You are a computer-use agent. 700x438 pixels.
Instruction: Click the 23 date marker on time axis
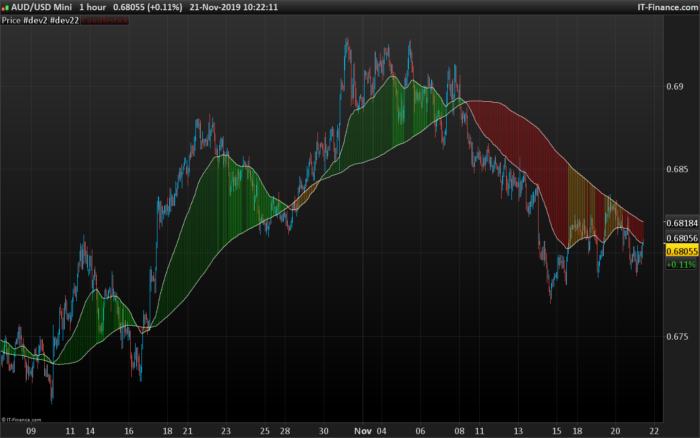[226, 431]
